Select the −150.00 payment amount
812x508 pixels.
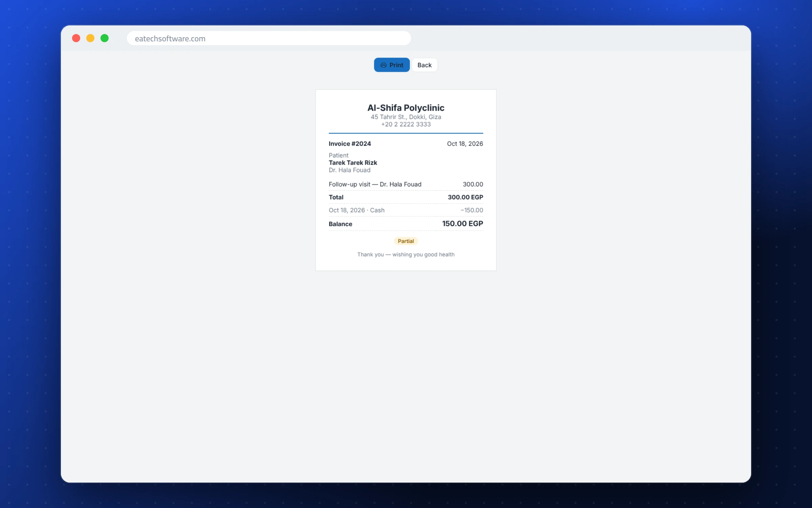point(472,210)
